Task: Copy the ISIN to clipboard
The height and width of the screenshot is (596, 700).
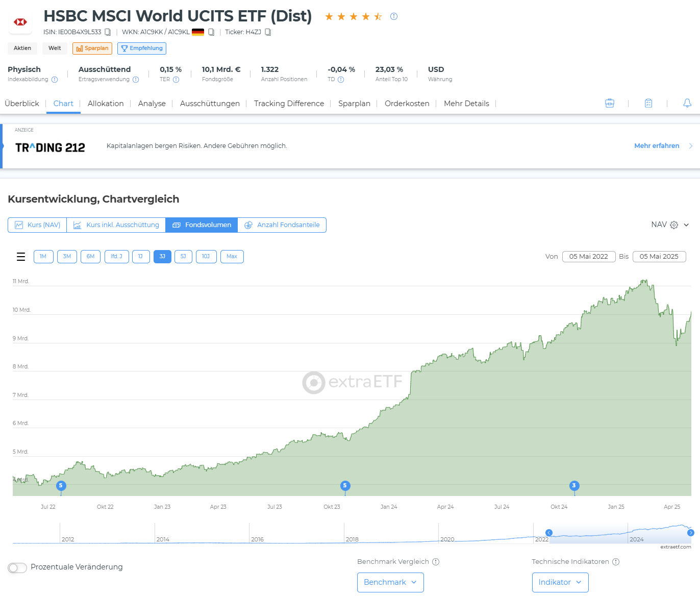Action: (x=108, y=32)
